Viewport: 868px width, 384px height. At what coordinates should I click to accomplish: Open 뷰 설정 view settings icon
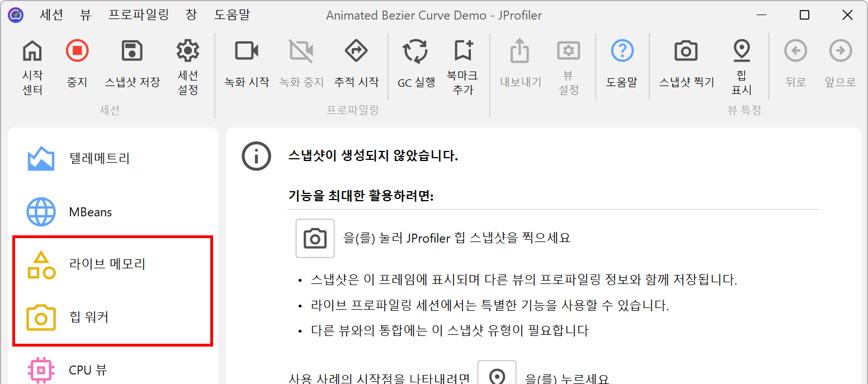[569, 51]
